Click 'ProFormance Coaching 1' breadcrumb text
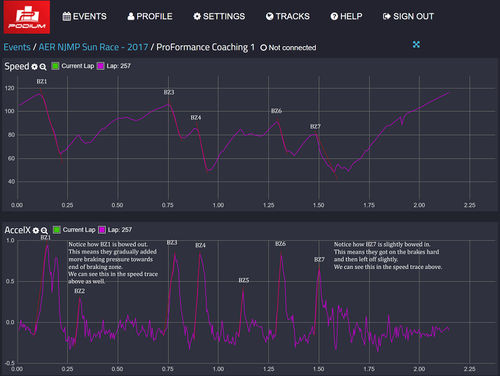500x376 pixels. pyautogui.click(x=205, y=47)
